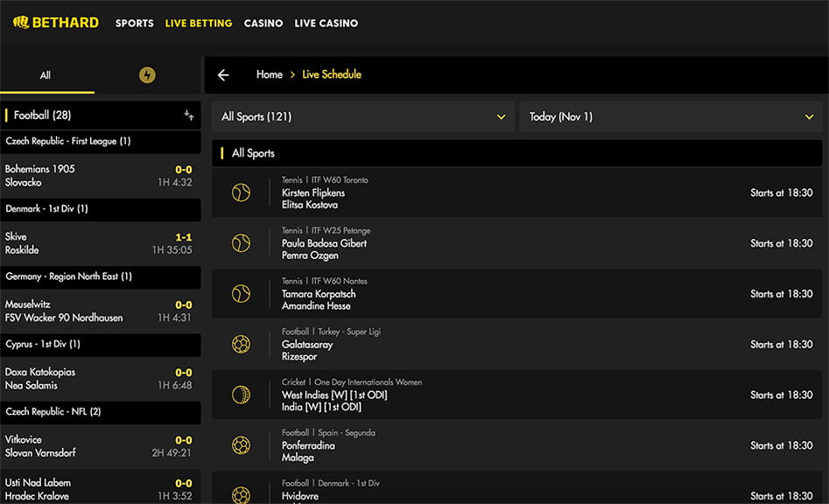Expand Cyprus - 1st Div group

tap(101, 345)
